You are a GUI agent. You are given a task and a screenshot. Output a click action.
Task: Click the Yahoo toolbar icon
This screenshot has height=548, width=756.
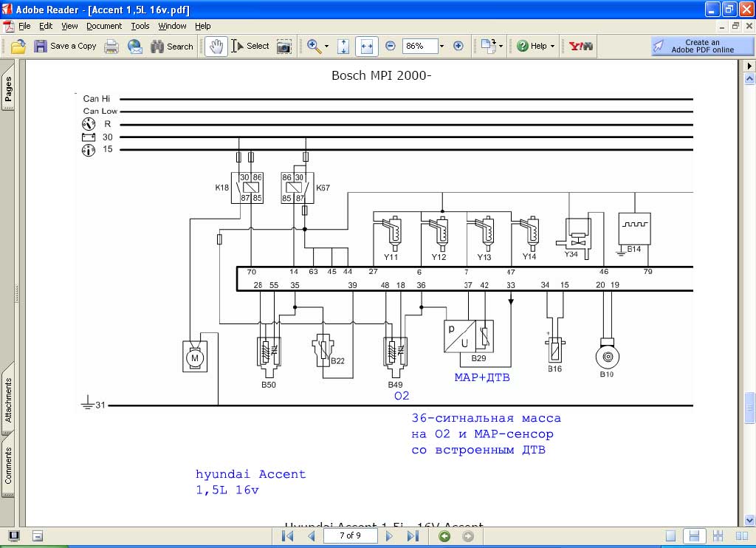coord(580,47)
